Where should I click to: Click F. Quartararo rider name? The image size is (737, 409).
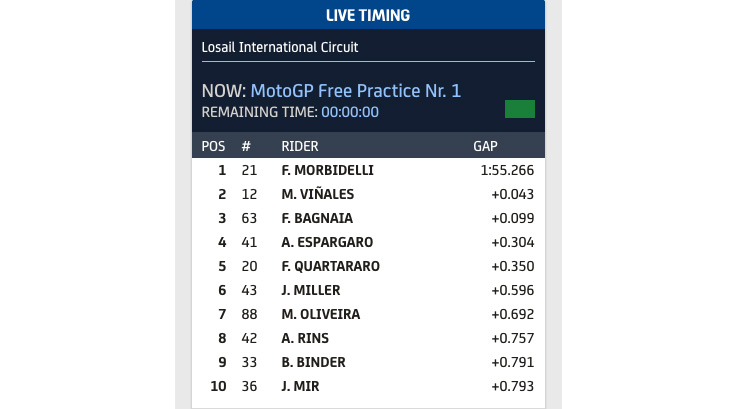click(x=330, y=266)
